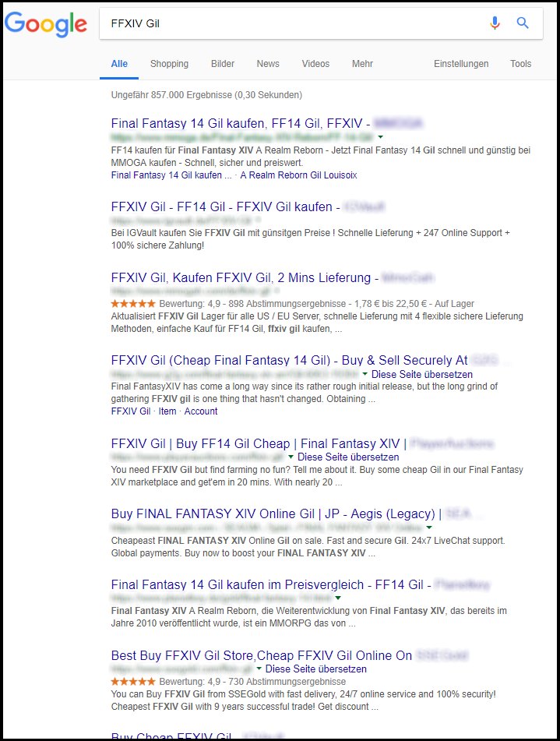Expand dropdown arrow of Aegis (Legacy) result

(x=429, y=528)
